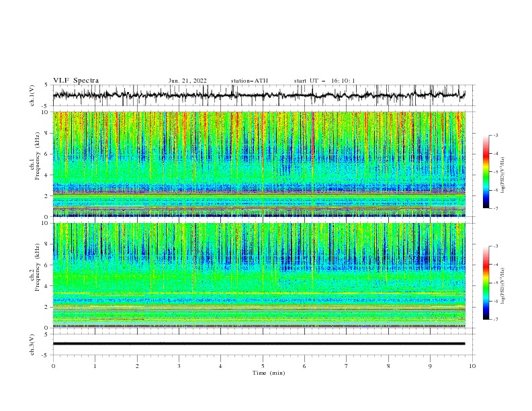
Task: Click the lower colorbar '-7' tick label
Action: (495, 319)
